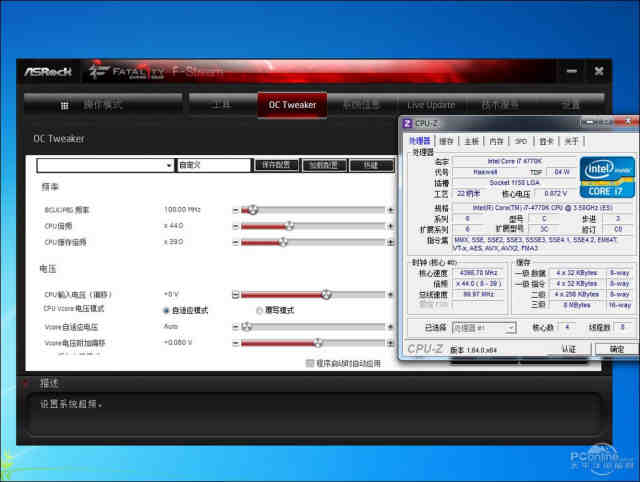This screenshot has width=640, height=482.
Task: Open the Tools (工具) tab in F-Stream
Action: click(x=222, y=105)
